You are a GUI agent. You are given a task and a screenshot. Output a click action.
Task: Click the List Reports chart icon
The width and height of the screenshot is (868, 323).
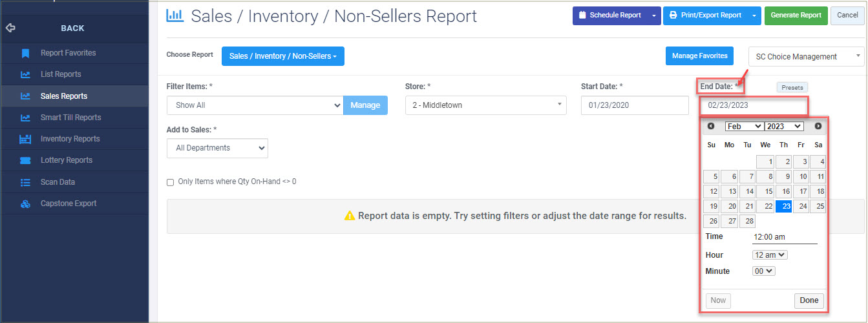point(25,74)
